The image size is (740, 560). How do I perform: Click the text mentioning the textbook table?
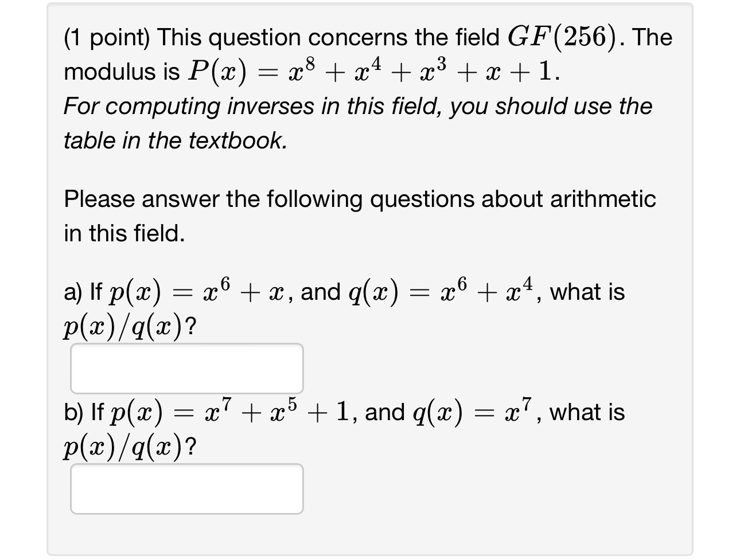pos(175,140)
